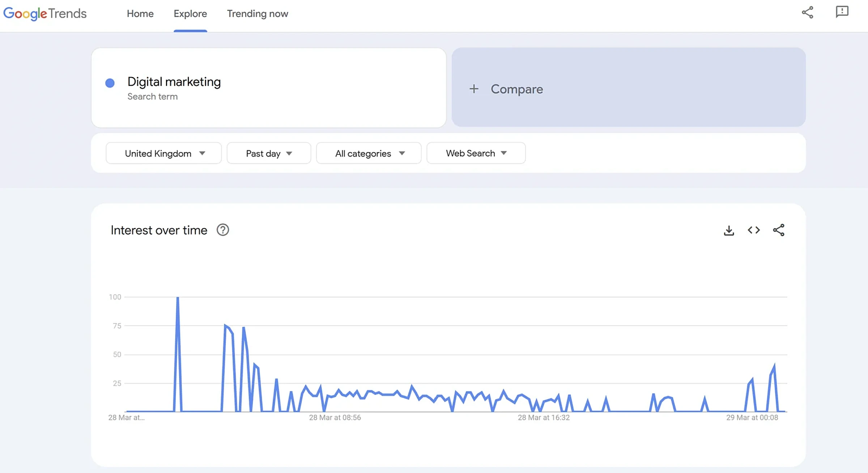
Task: Click the Interest over time heading
Action: coord(159,230)
